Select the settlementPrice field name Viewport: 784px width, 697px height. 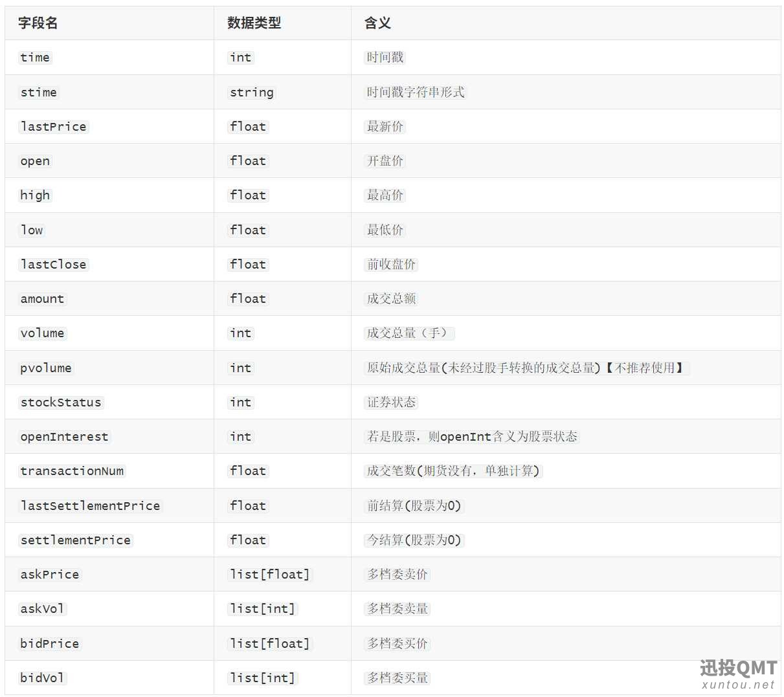[x=76, y=540]
